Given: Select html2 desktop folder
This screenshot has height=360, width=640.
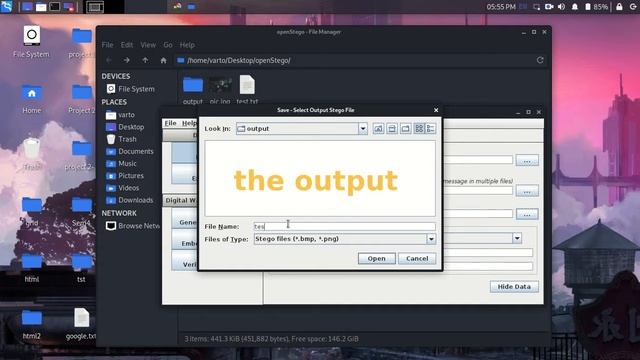Looking at the screenshot, I should pos(31,324).
